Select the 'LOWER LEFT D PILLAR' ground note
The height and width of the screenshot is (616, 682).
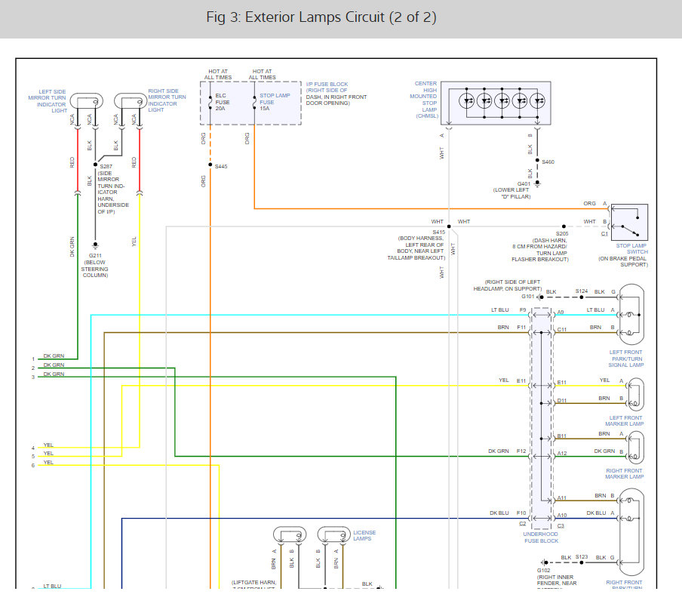click(511, 193)
